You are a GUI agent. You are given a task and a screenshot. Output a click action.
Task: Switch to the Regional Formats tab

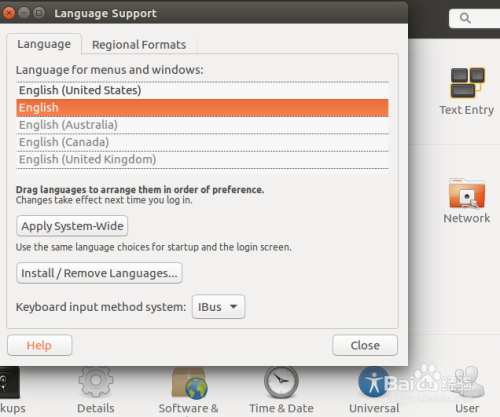[139, 45]
